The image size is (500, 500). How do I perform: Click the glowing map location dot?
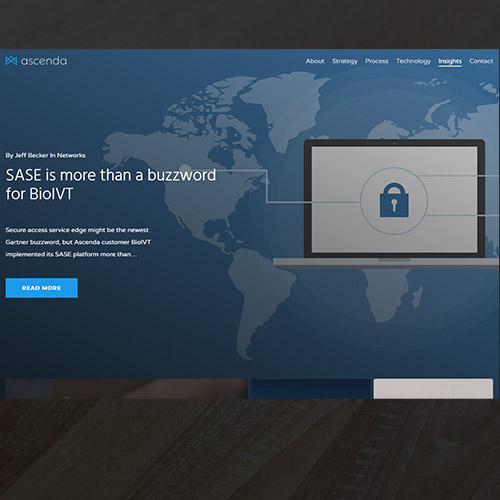point(185,169)
